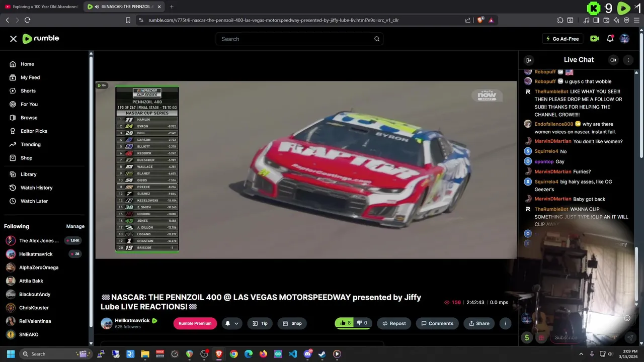Click the share page icon in address bar
This screenshot has height=362, width=644.
468,20
